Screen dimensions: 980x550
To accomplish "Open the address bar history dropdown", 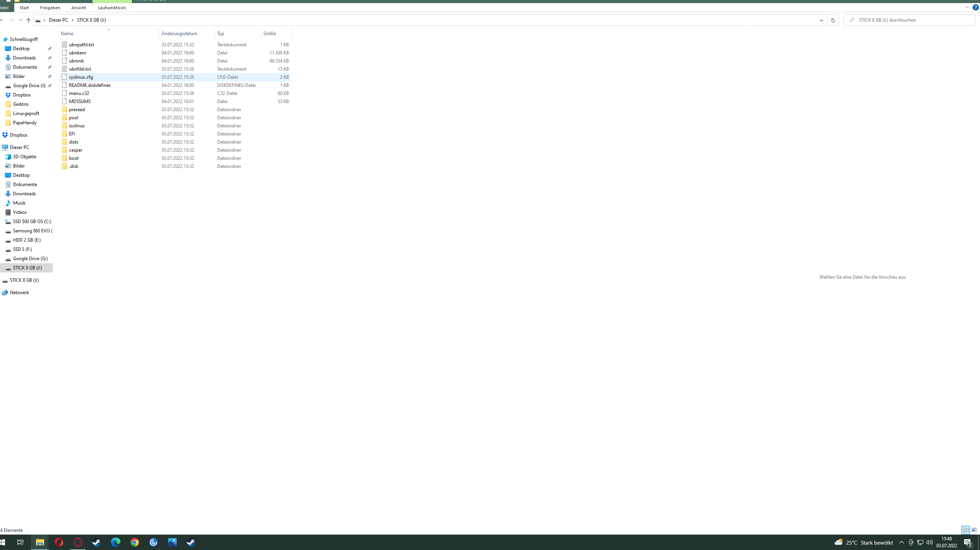I will tap(821, 20).
